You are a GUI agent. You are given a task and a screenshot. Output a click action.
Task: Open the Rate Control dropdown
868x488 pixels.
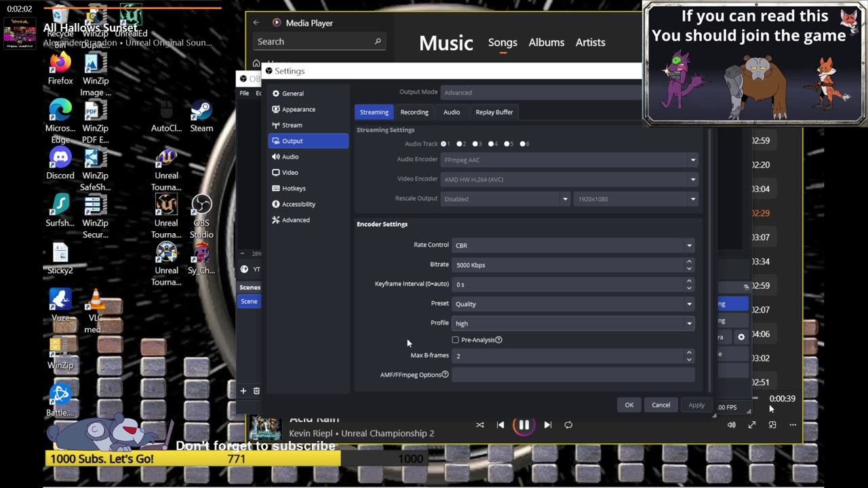coord(573,245)
